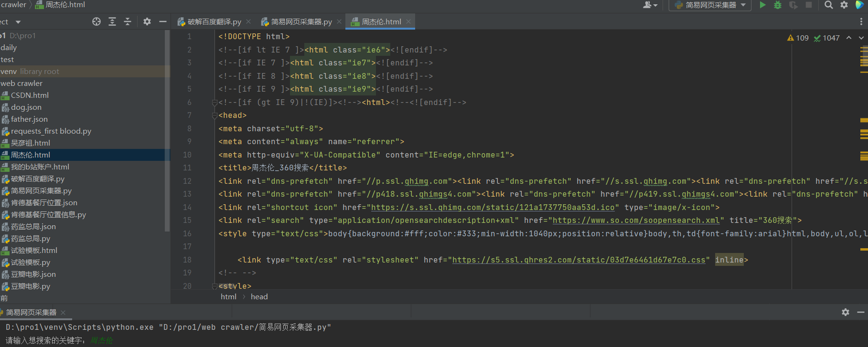Collapse the comment fold on line 6
868x347 pixels.
click(x=214, y=102)
